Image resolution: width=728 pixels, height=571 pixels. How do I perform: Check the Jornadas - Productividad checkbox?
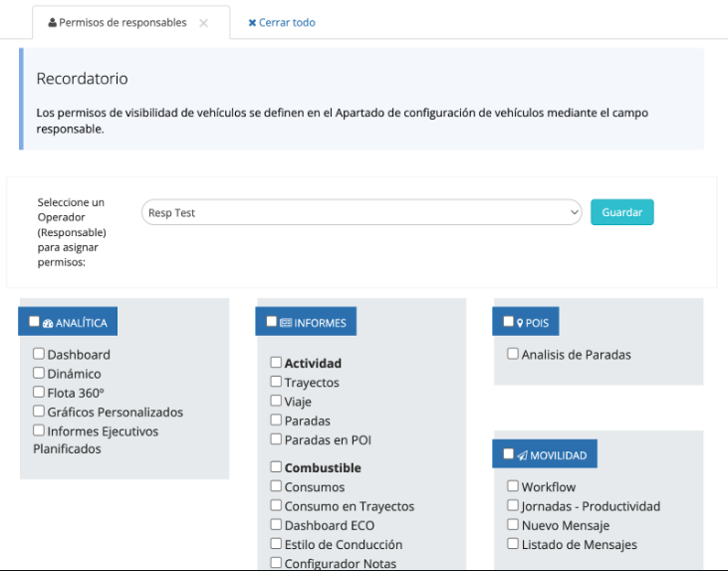513,506
